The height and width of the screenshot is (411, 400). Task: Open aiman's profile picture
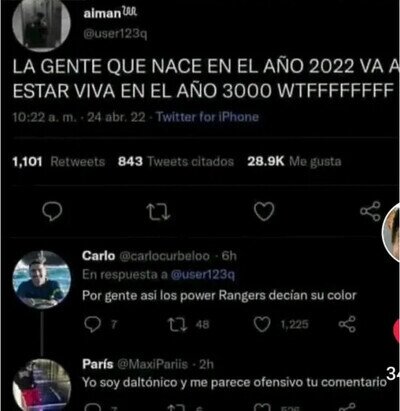(x=41, y=23)
